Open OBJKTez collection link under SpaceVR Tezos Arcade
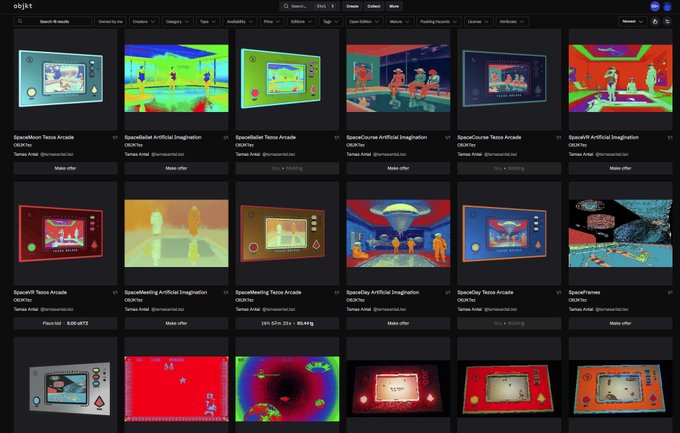Viewport: 680px width, 433px height. [23, 300]
